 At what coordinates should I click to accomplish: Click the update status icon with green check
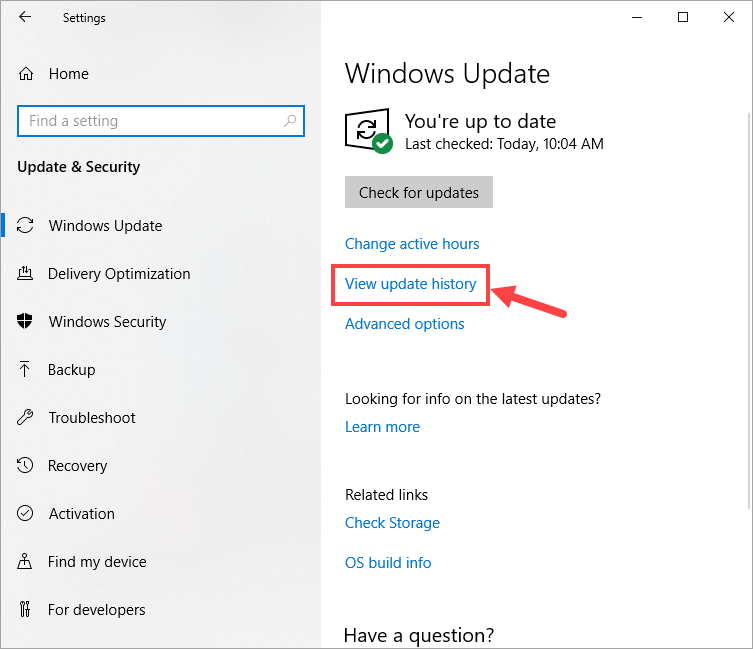click(368, 131)
